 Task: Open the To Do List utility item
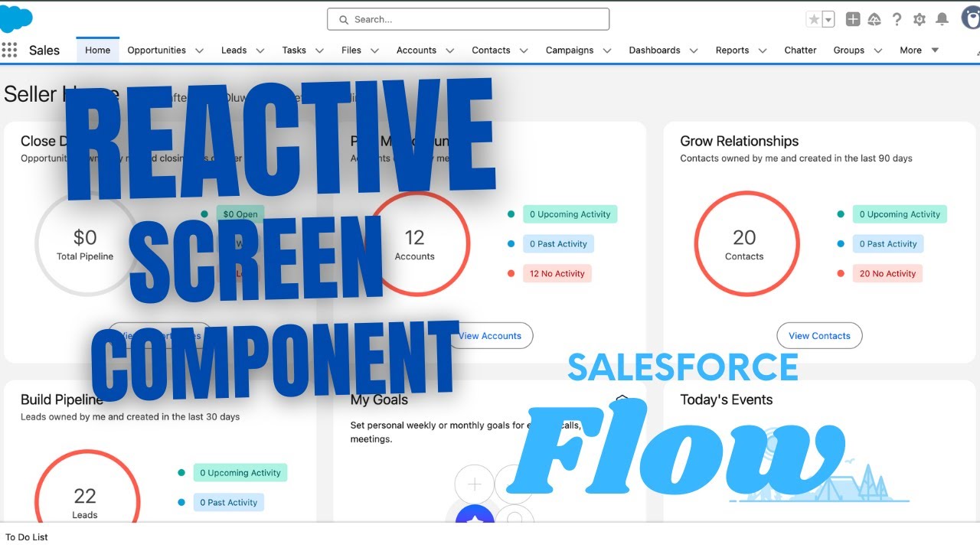click(27, 537)
